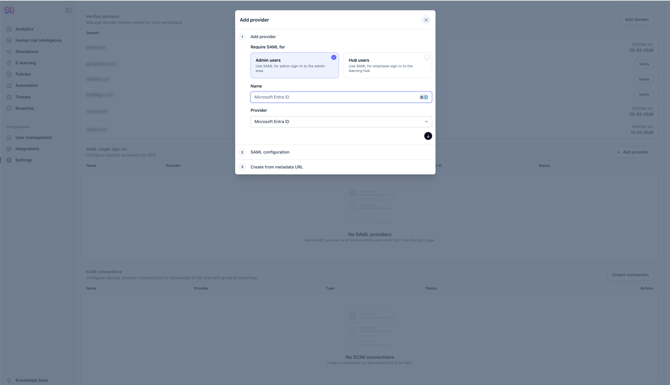Click the Add provider step one header

click(263, 37)
